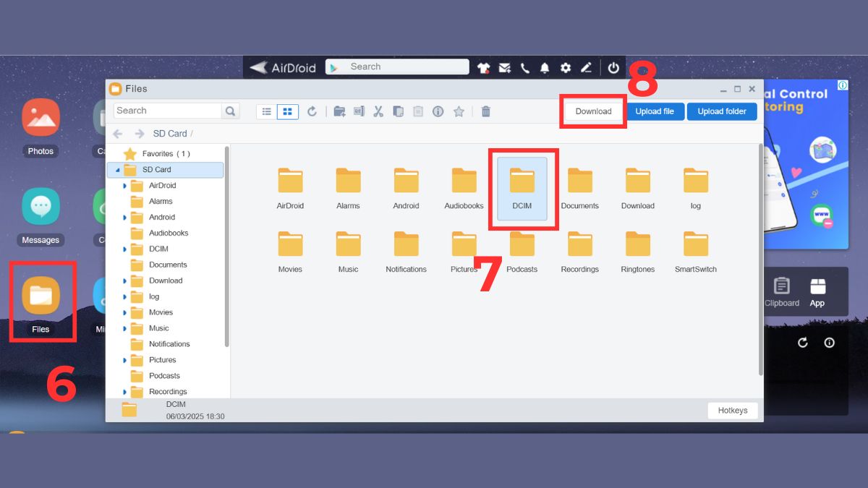Open new message envelope icon
868x488 pixels.
(x=505, y=68)
